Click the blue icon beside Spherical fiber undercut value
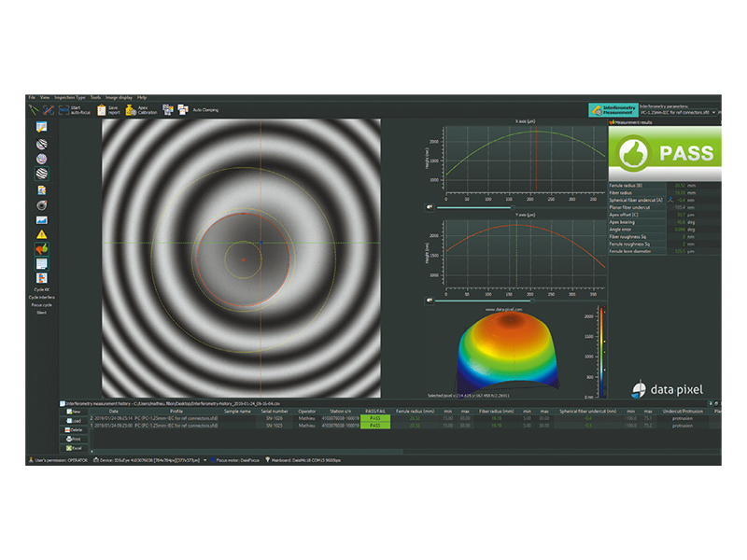This screenshot has height=560, width=747. coord(670,200)
